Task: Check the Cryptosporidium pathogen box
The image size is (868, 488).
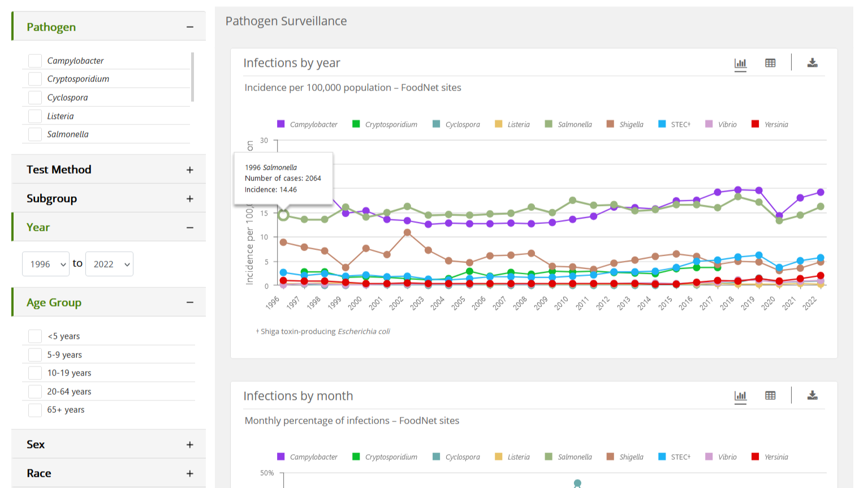Action: [x=35, y=79]
